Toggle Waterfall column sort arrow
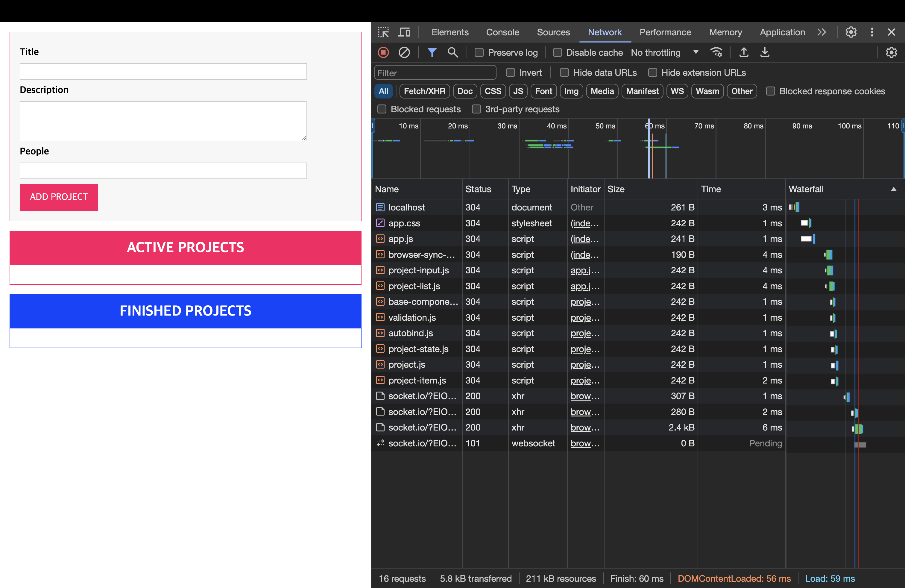This screenshot has width=905, height=588. click(894, 189)
